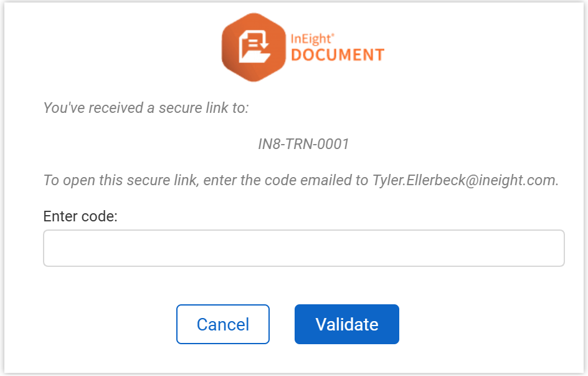Click "You've received a secure link to:" text
Viewport: 588px width, 376px height.
coord(146,108)
